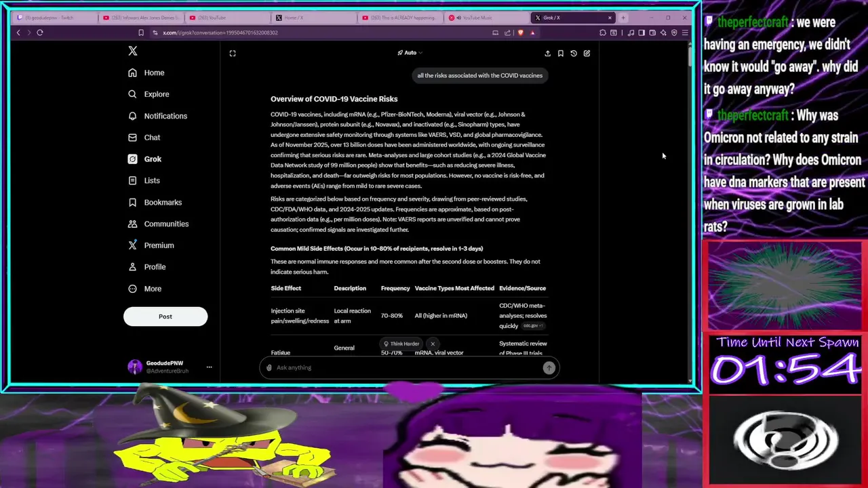Viewport: 868px width, 488px height.
Task: Open the More menu in sidebar
Action: pyautogui.click(x=144, y=289)
